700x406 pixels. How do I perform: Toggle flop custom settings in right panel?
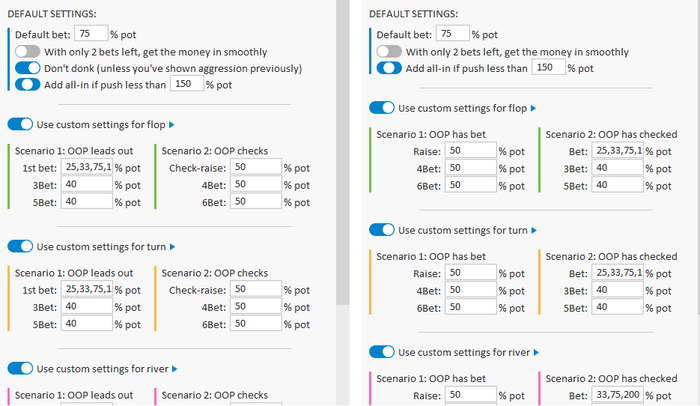point(381,108)
